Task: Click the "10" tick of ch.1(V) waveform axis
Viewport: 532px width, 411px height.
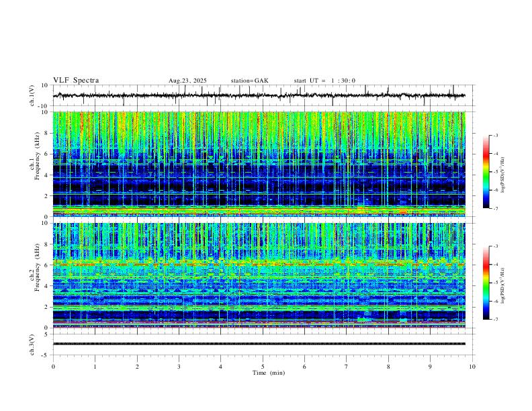Action: click(45, 85)
